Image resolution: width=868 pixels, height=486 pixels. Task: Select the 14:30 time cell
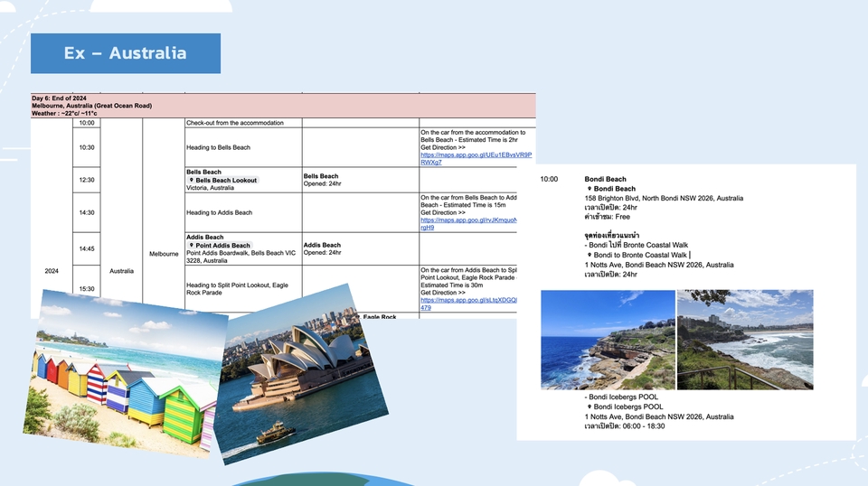point(87,212)
